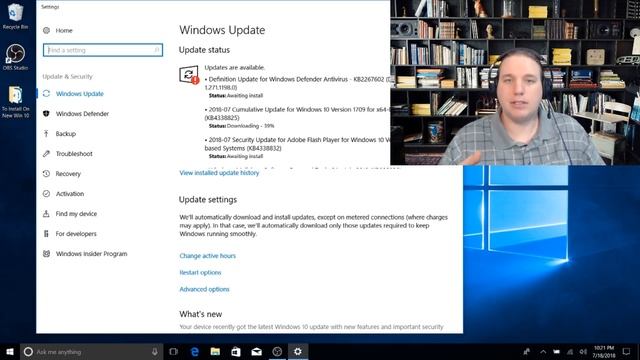The image size is (640, 360).
Task: Open Troubleshoot page
Action: [x=74, y=153]
